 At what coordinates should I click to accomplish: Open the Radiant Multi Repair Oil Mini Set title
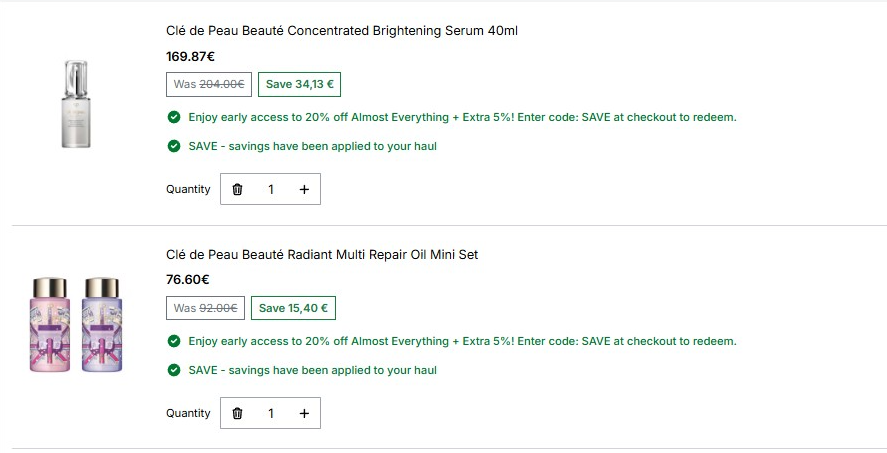tap(322, 254)
